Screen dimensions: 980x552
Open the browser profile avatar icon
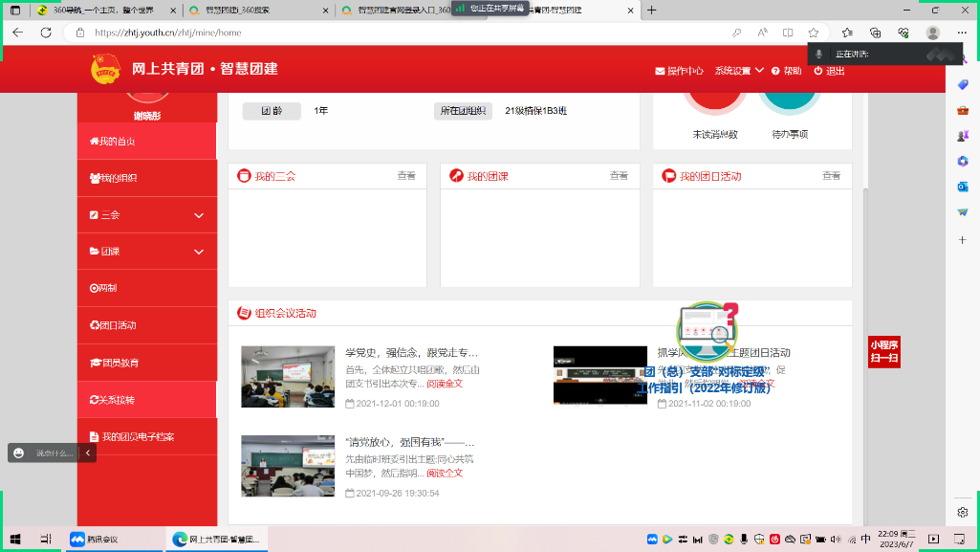point(932,33)
